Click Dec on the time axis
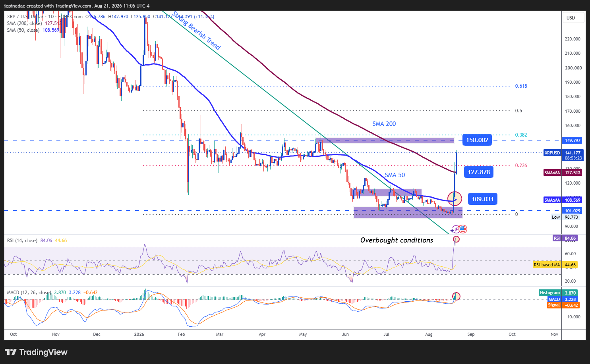Image resolution: width=590 pixels, height=364 pixels. click(97, 334)
